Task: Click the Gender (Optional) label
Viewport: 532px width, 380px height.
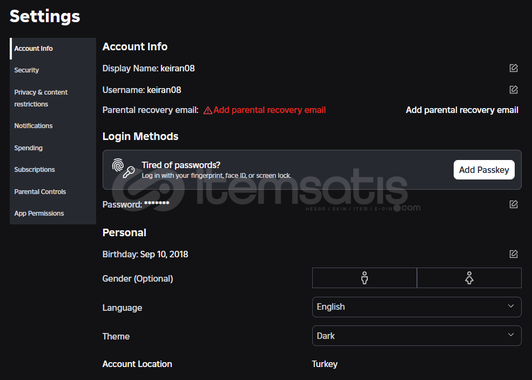Action: coord(138,279)
